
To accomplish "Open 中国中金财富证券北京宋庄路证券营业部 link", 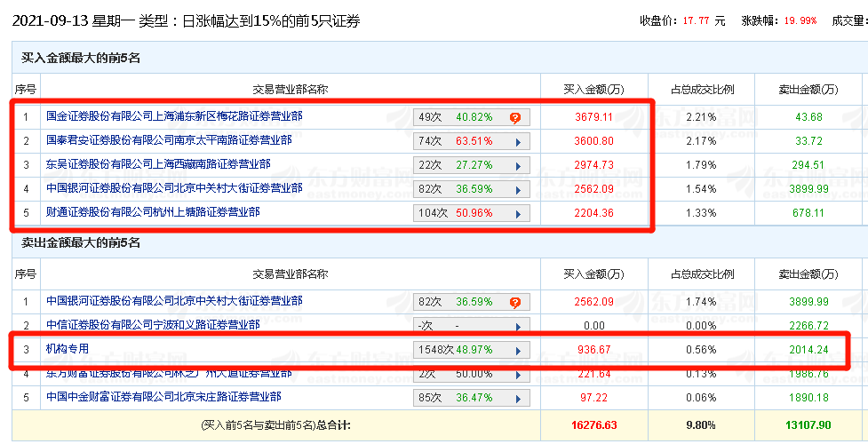I will [x=163, y=397].
